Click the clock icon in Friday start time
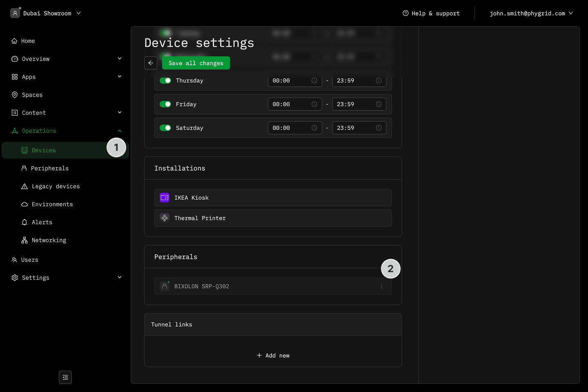This screenshot has height=392, width=588. pyautogui.click(x=314, y=105)
